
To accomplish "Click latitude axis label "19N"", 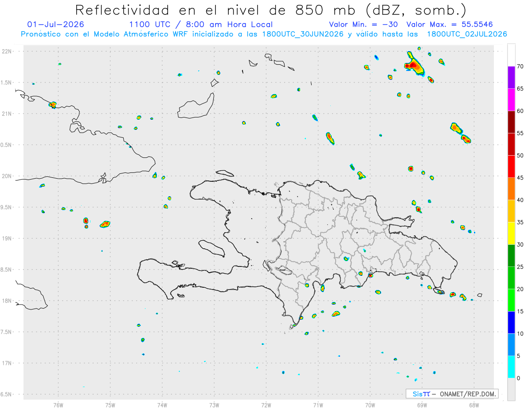I will coord(7,239).
